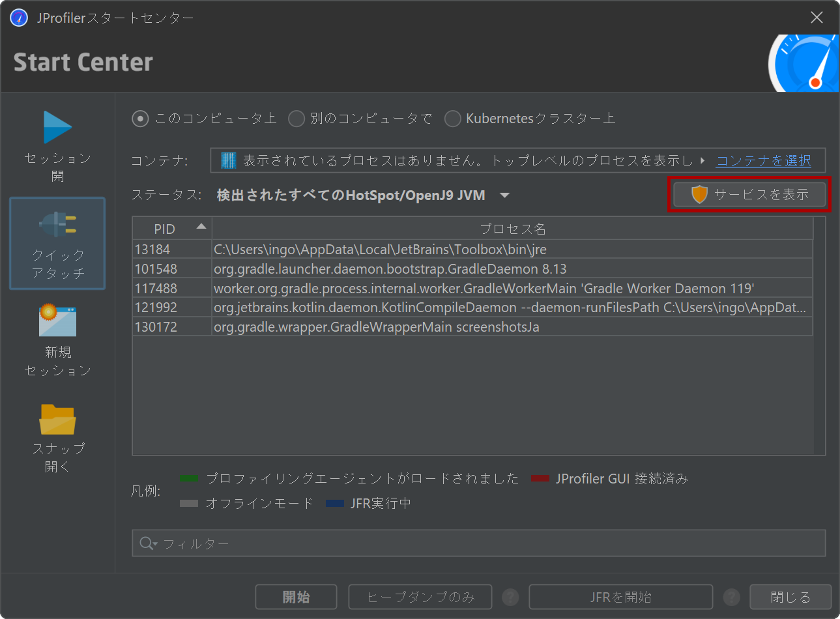Click ヒープダンプのみ button
This screenshot has height=619, width=840.
point(420,597)
